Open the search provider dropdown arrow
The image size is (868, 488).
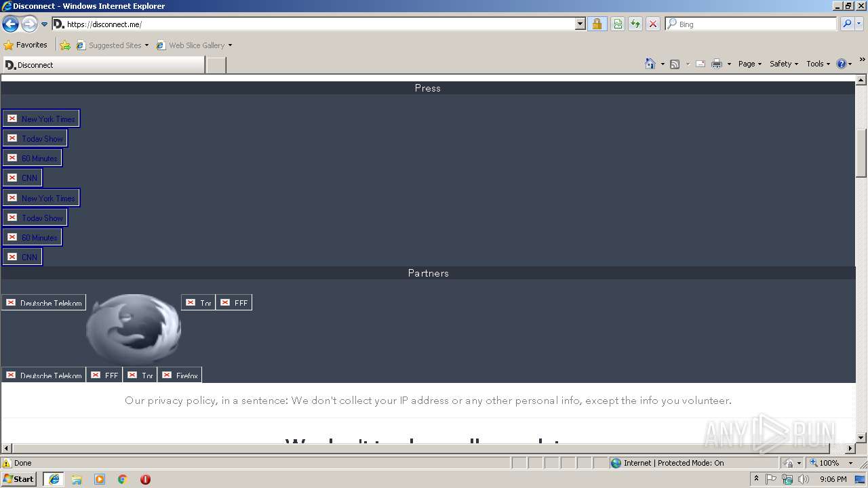pos(859,24)
